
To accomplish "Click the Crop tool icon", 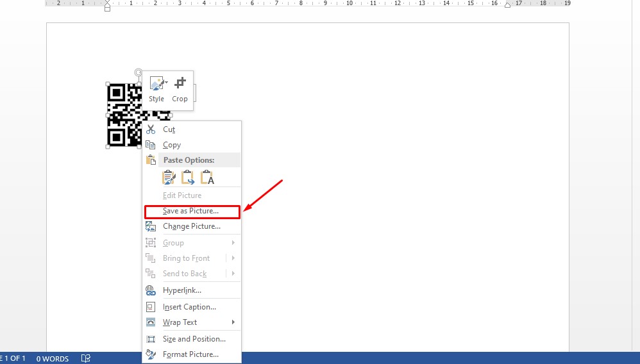I will pos(180,83).
